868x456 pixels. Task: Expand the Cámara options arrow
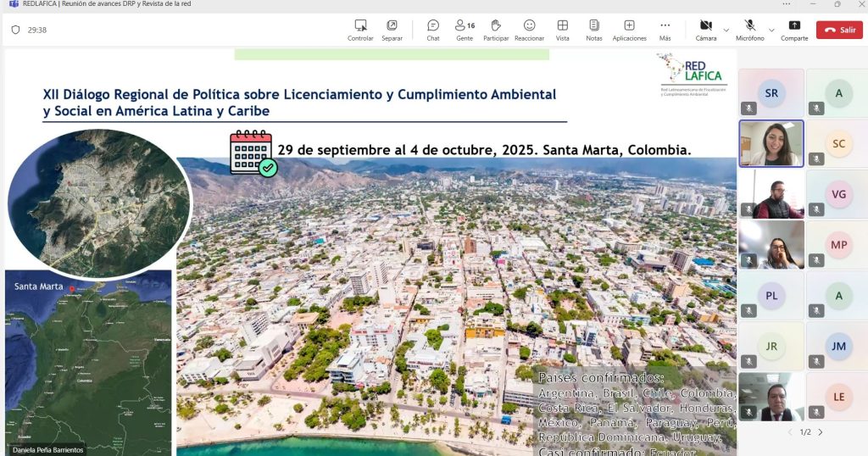(726, 31)
